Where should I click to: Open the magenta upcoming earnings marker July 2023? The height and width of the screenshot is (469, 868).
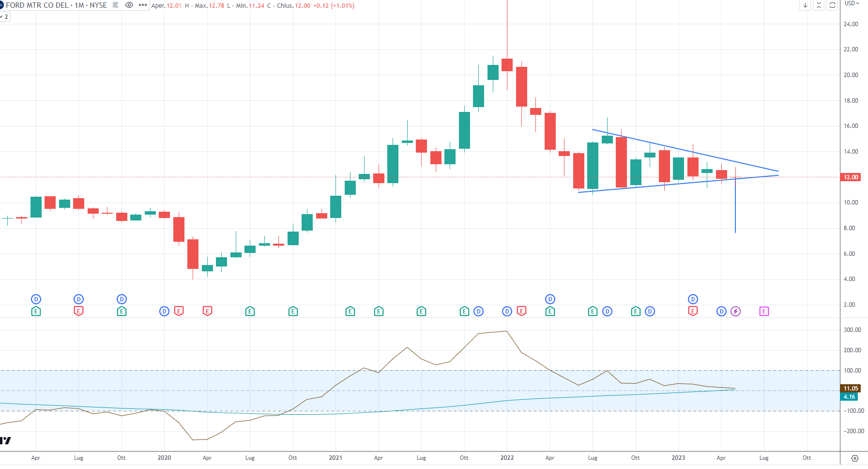764,312
